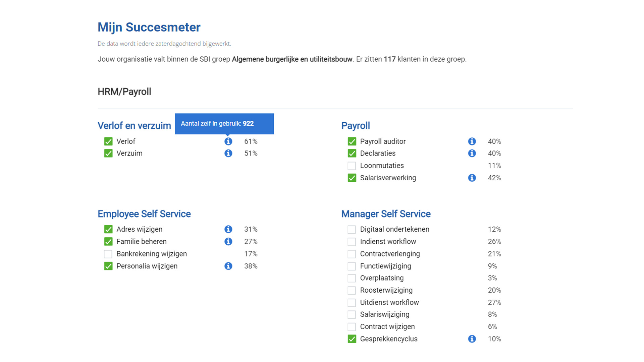Screen dimensions: 644x362
Task: Select the Employee Self Service heading
Action: pos(144,214)
